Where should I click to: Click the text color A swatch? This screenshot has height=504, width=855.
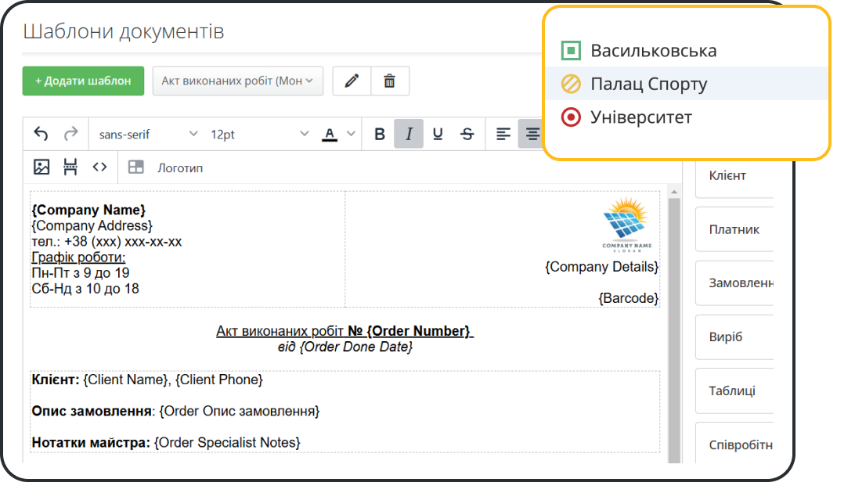pos(330,134)
